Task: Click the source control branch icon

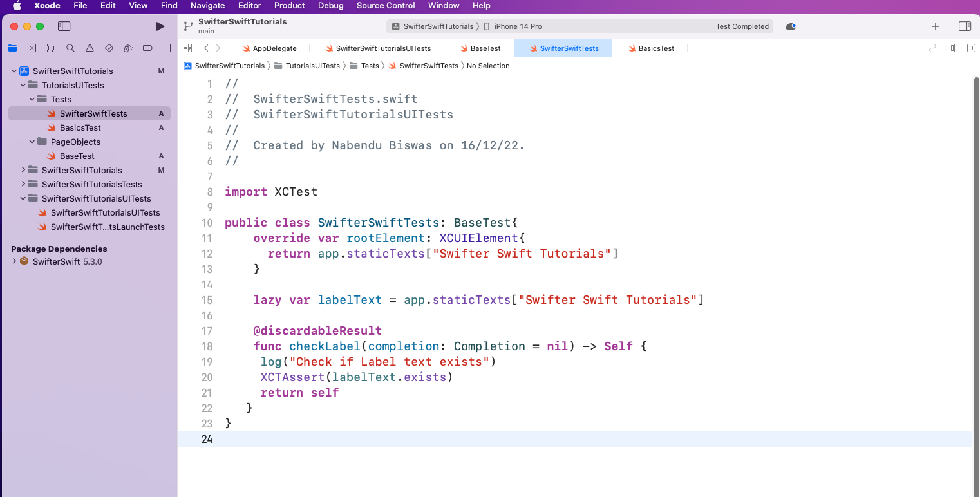Action: (x=188, y=26)
